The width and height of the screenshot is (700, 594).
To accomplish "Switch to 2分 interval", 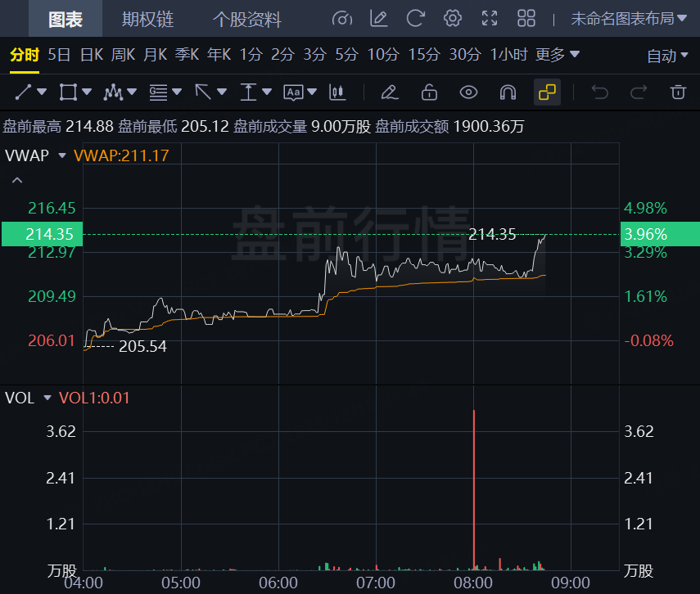I will point(283,55).
